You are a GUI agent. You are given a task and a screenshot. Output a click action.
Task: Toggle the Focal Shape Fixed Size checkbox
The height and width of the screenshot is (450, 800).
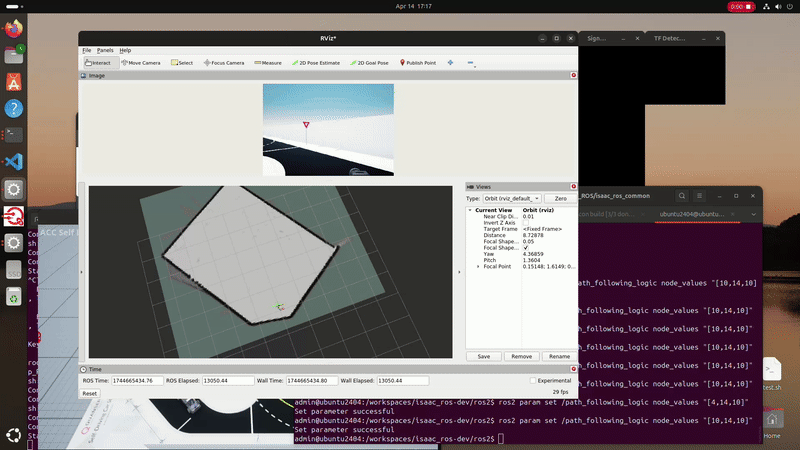(526, 248)
